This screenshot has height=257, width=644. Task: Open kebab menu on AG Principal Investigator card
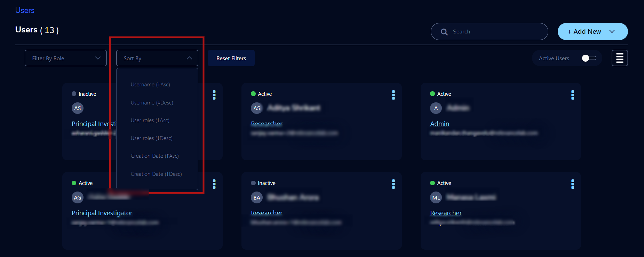coord(214,184)
